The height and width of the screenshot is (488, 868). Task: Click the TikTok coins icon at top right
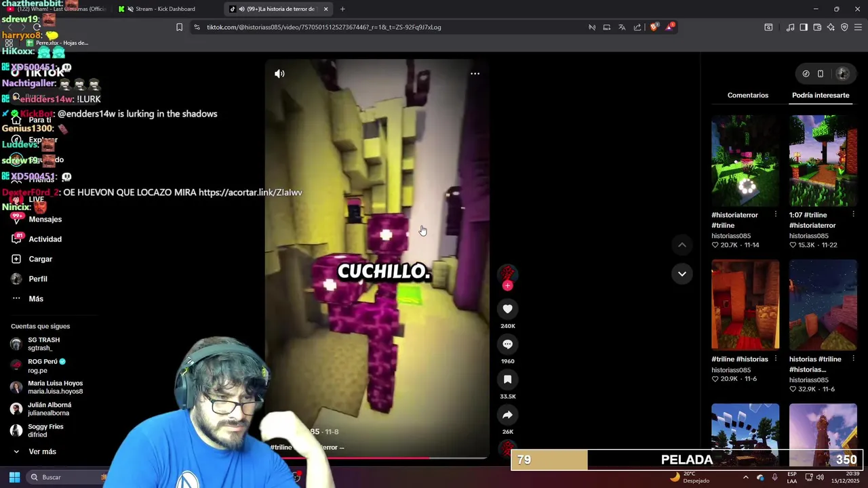[806, 73]
